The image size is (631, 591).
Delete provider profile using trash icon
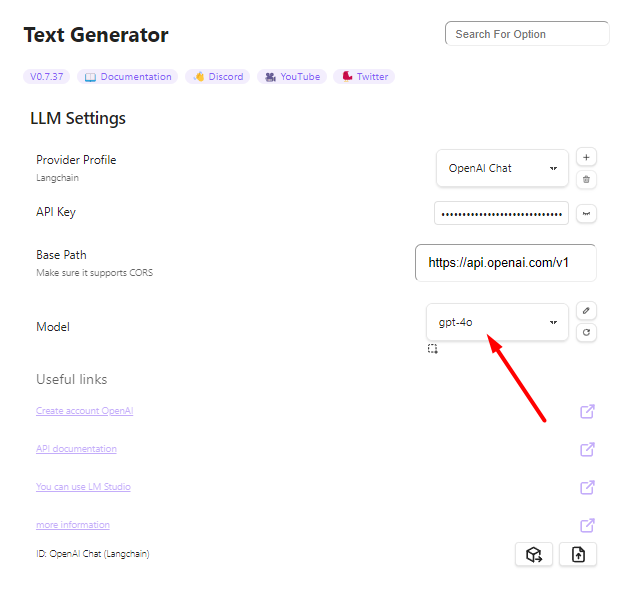(586, 179)
